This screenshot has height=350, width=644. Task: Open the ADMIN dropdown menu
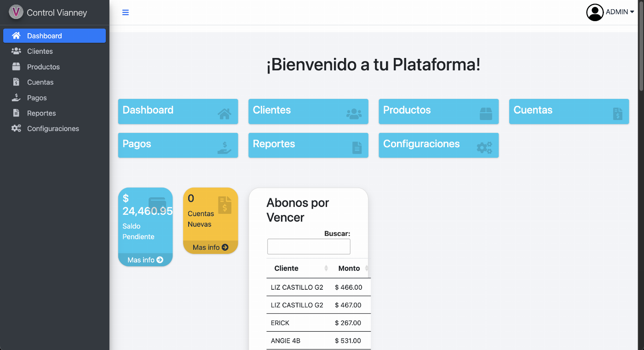pos(616,12)
